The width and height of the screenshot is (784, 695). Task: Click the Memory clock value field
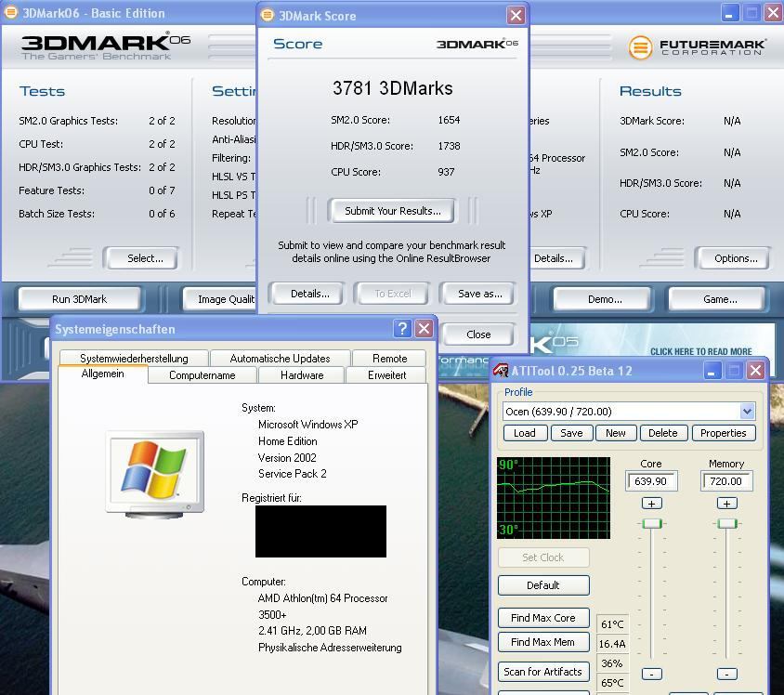[726, 481]
